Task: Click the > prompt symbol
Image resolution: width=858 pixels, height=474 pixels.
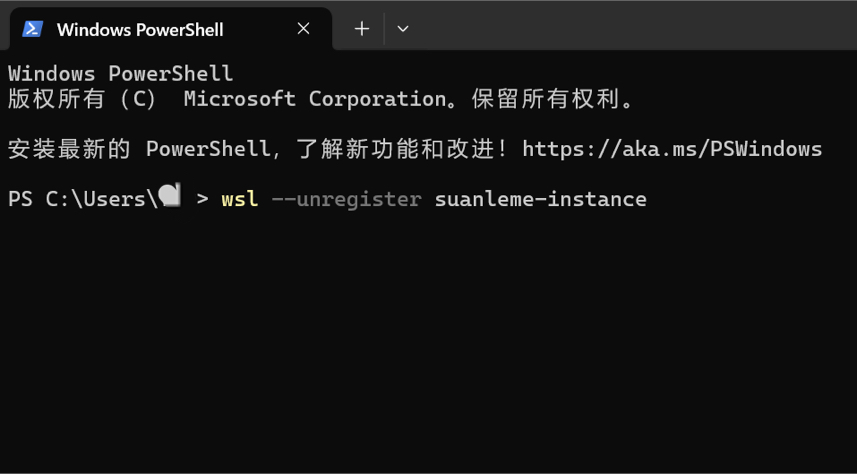Action: click(202, 199)
